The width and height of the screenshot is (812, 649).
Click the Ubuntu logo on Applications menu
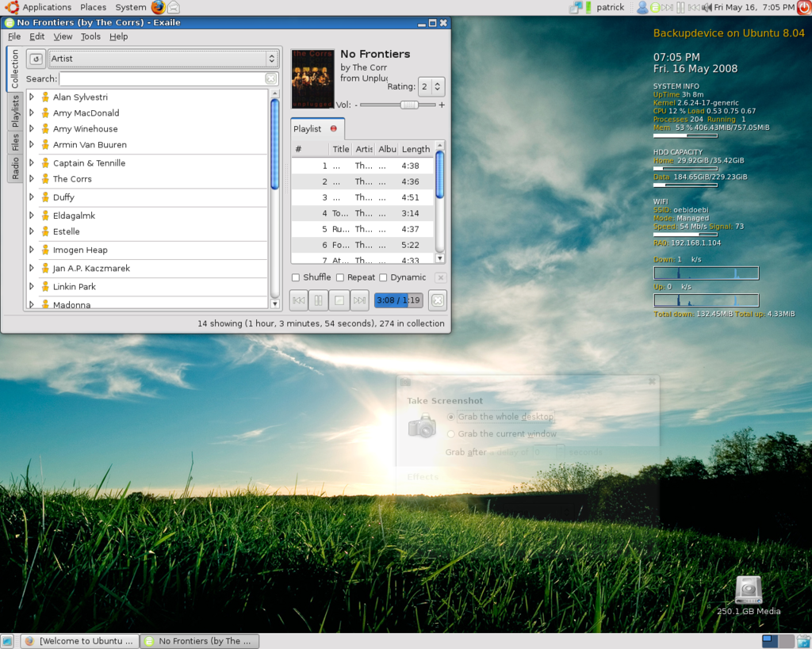click(11, 7)
